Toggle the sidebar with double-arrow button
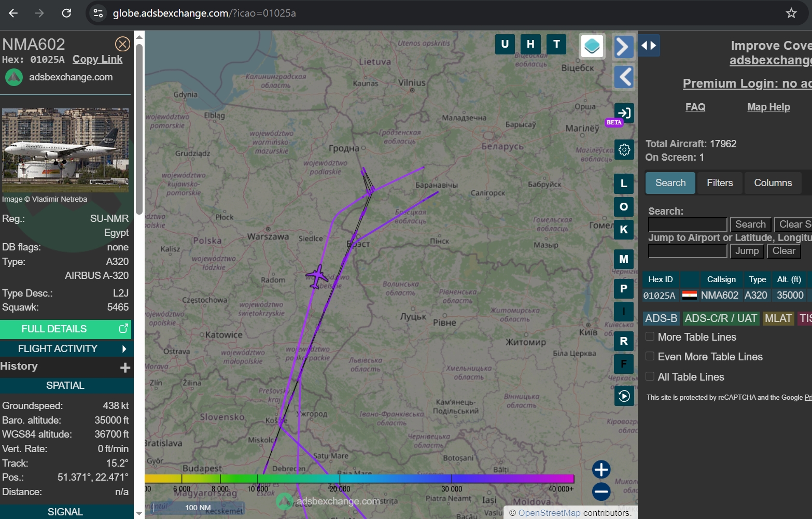Viewport: 812px width, 519px height. (649, 46)
